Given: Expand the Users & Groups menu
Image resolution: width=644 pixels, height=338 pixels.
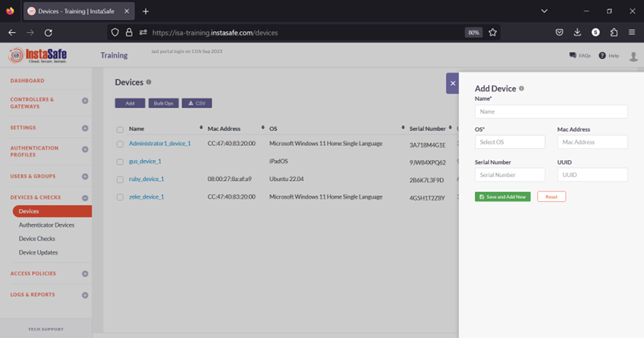Looking at the screenshot, I should 85,176.
